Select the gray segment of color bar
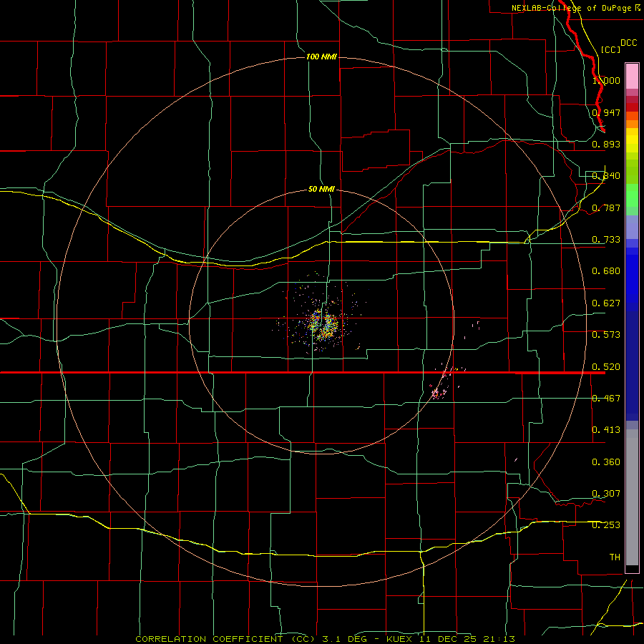This screenshot has width=644, height=644. (x=632, y=497)
